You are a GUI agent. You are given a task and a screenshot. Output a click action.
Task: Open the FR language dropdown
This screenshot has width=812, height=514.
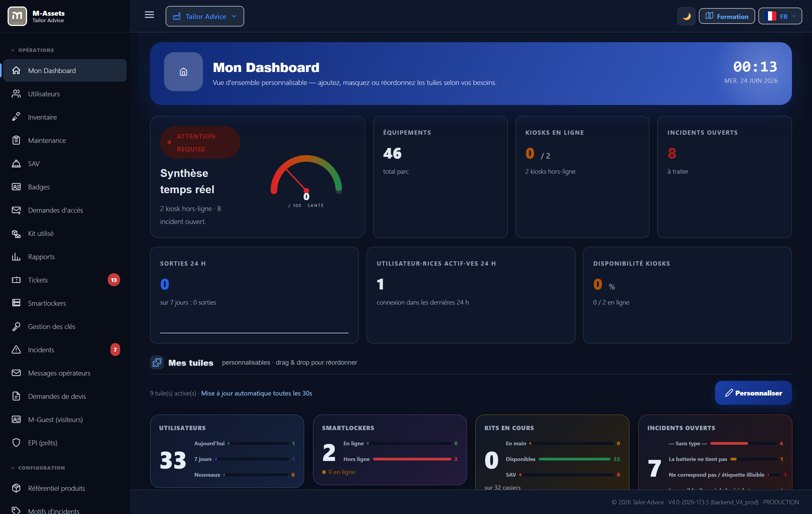click(780, 16)
